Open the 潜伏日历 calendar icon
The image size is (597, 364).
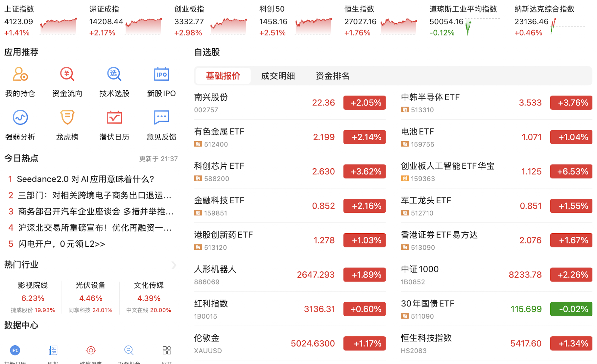[x=114, y=118]
